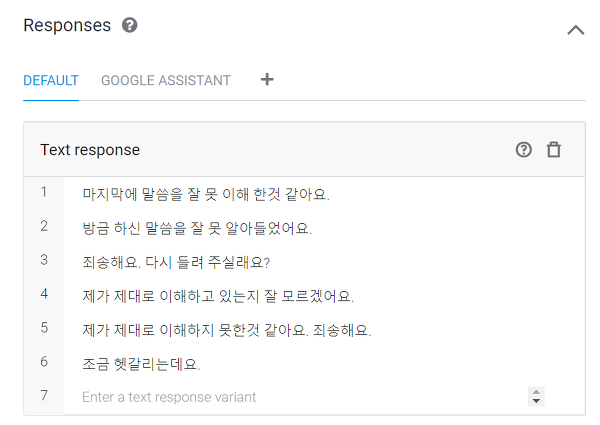Delete the Text response with trash icon

tap(553, 150)
